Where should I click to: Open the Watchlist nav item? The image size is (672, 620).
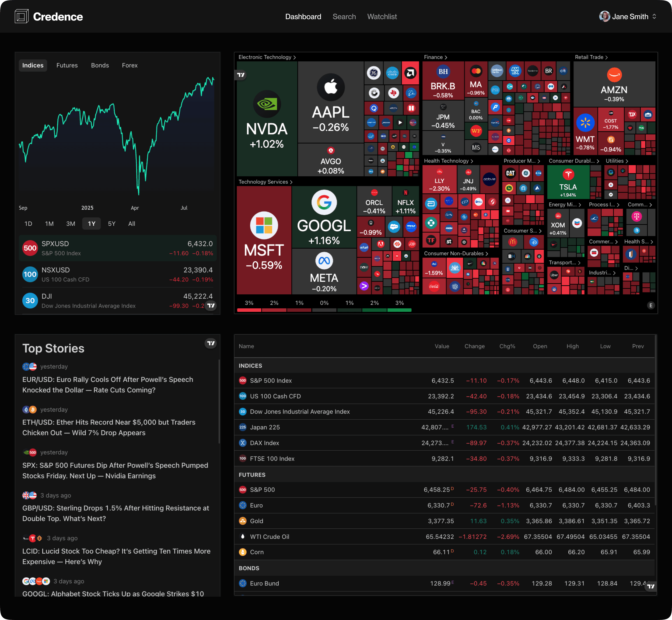tap(382, 16)
